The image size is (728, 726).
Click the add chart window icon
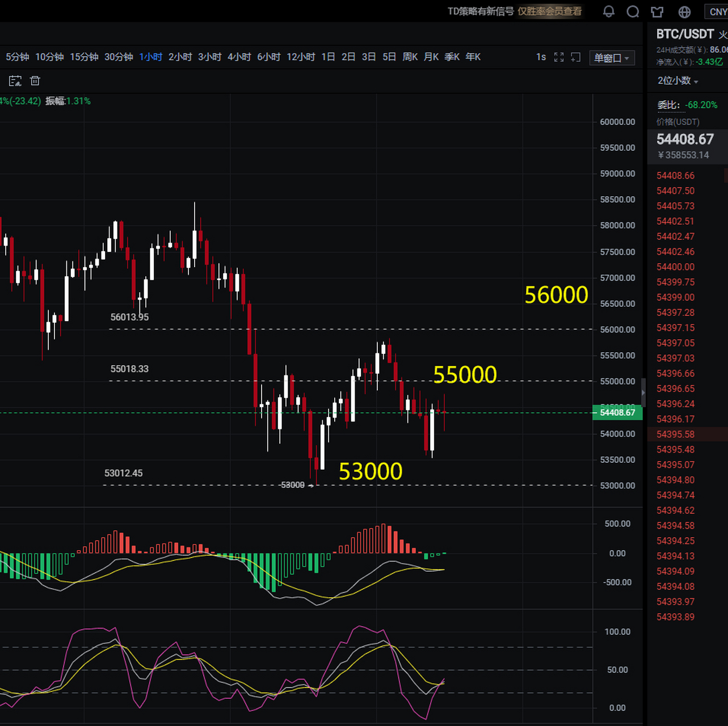(x=576, y=57)
